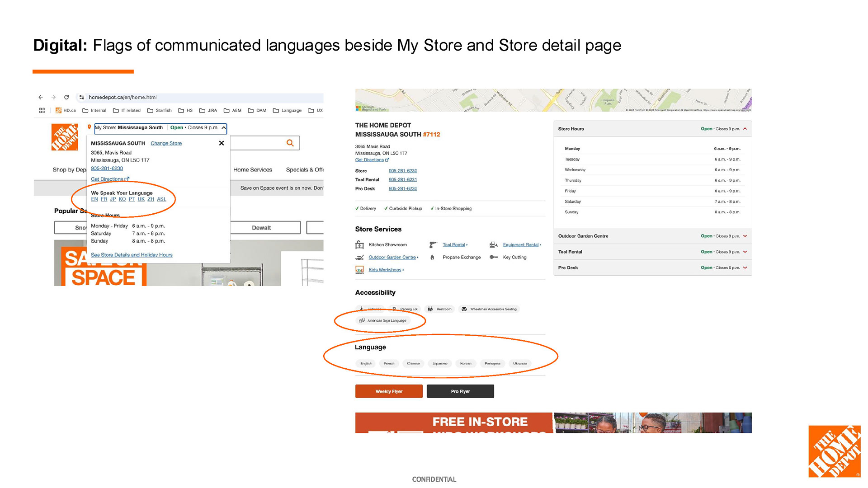
Task: Click the Weekly Flyer button
Action: (x=389, y=391)
